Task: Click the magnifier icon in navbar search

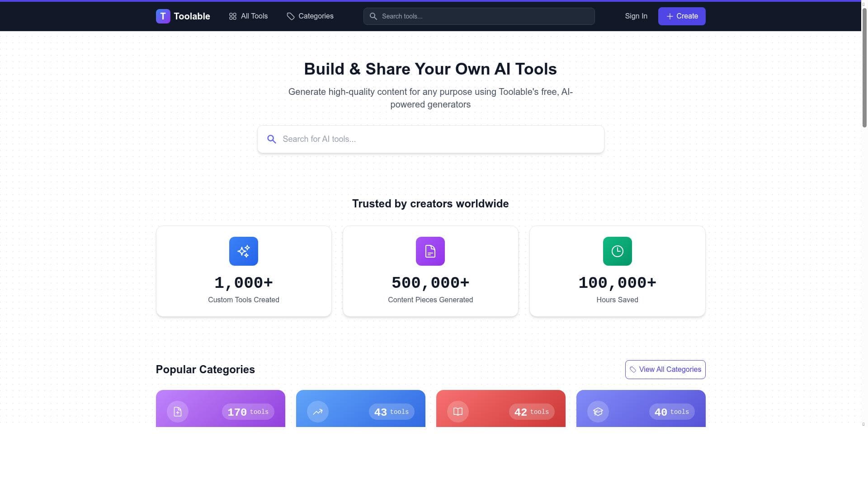Action: coord(373,16)
